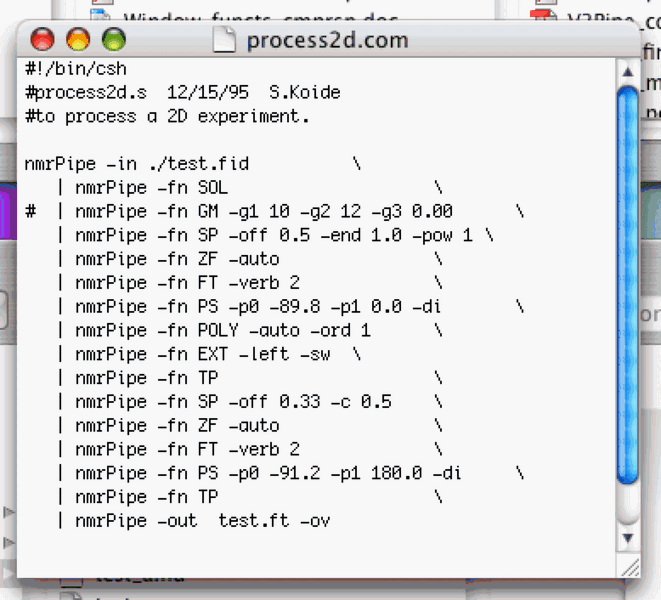The height and width of the screenshot is (600, 661).
Task: Click the red close window button
Action: click(43, 40)
